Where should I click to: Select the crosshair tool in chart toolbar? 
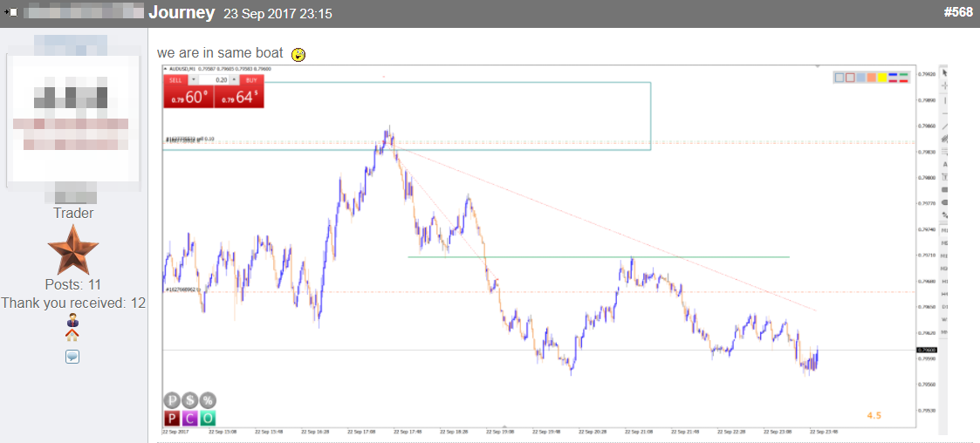click(x=944, y=85)
